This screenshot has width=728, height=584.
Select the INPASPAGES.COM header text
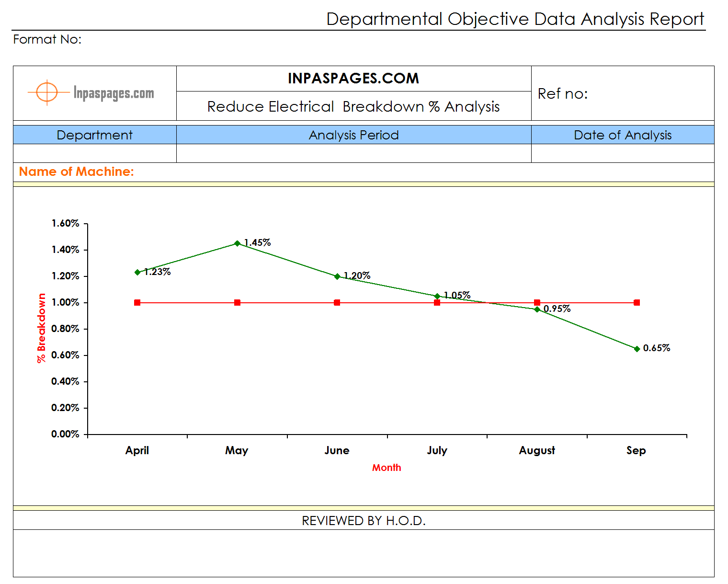click(353, 78)
